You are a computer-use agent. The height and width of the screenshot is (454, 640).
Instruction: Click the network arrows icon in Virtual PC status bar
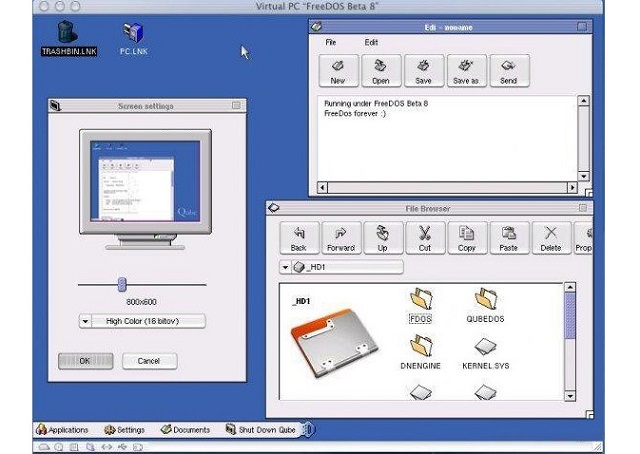(107, 447)
